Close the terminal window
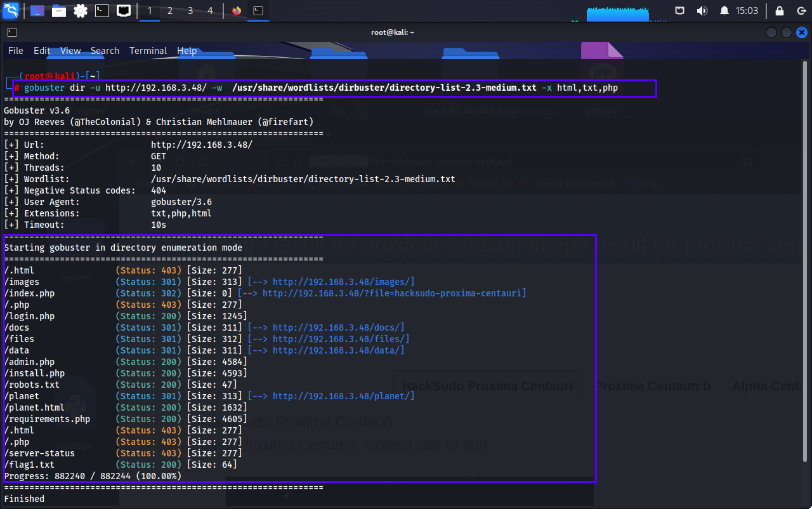Screen dimensions: 812x509 pyautogui.click(x=801, y=32)
